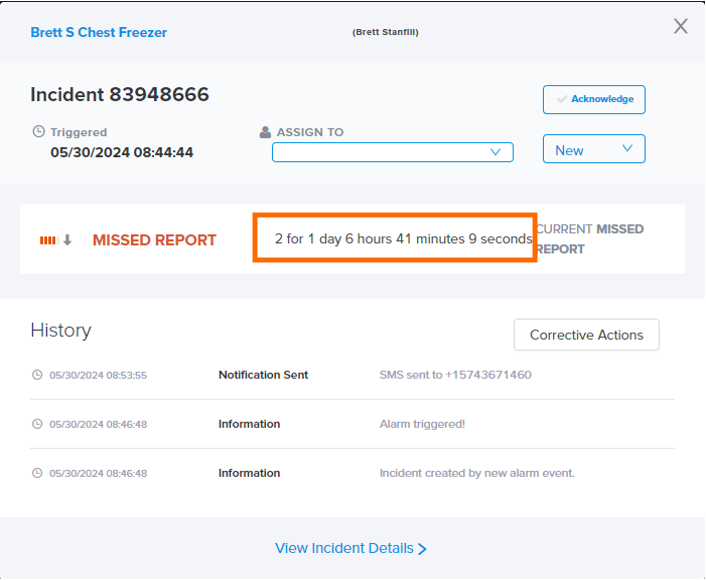Click the clock icon in 08:53:55 row
This screenshot has width=706, height=580.
(37, 375)
